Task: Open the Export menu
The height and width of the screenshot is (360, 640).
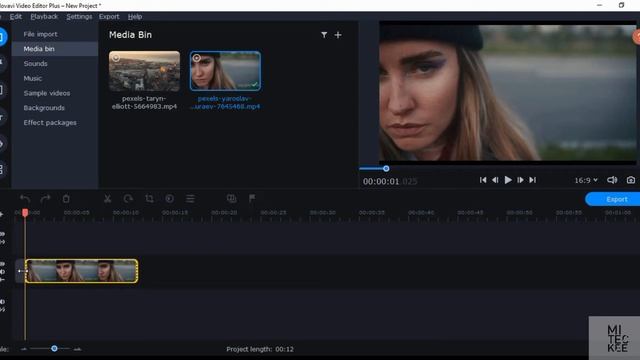Action: pos(109,17)
